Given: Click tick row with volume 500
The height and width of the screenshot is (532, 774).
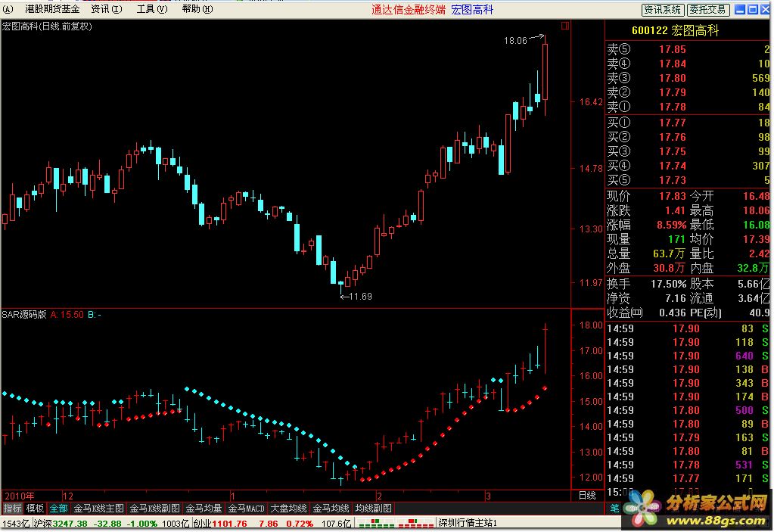Looking at the screenshot, I should [688, 411].
